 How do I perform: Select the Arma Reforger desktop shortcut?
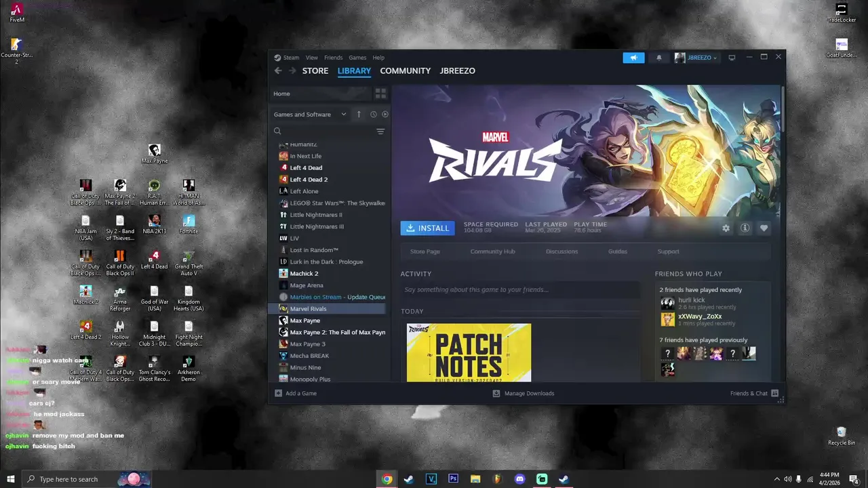(x=120, y=298)
